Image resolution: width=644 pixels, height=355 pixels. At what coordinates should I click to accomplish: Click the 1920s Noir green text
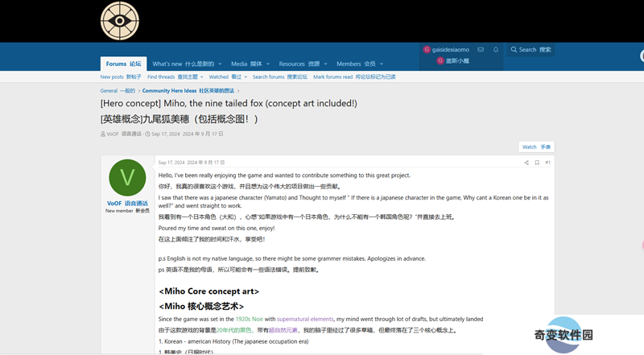click(250, 319)
